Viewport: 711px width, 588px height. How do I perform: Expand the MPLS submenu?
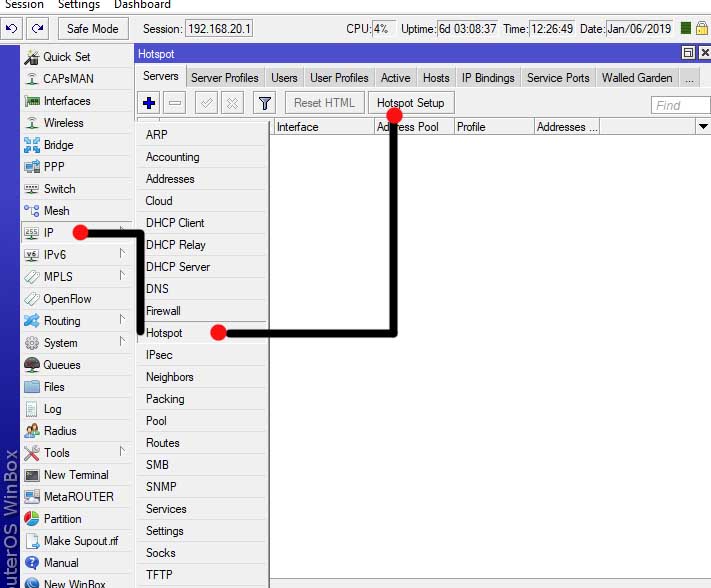[x=76, y=277]
